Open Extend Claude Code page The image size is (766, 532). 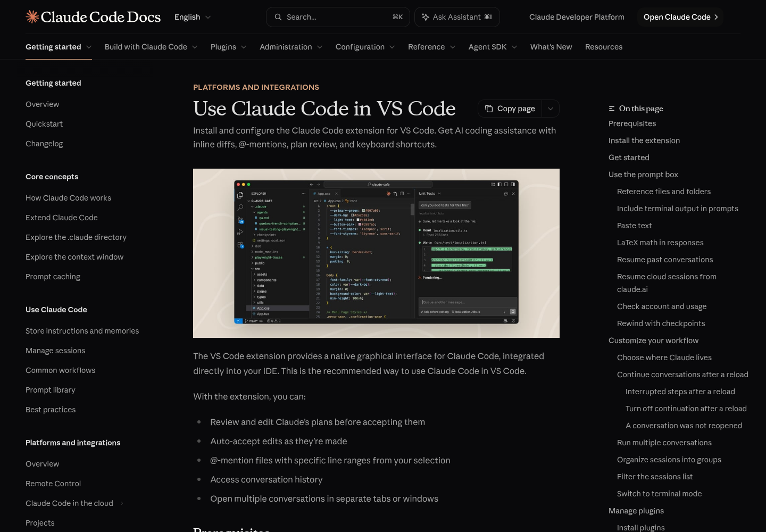pyautogui.click(x=62, y=218)
